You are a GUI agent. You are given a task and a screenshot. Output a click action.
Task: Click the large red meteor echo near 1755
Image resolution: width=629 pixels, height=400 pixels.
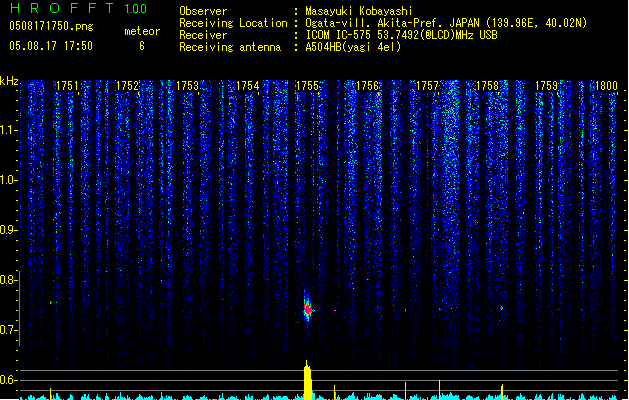point(308,310)
